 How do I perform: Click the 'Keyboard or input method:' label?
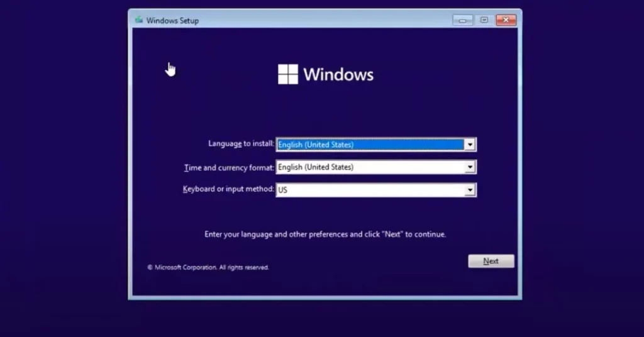(x=228, y=189)
